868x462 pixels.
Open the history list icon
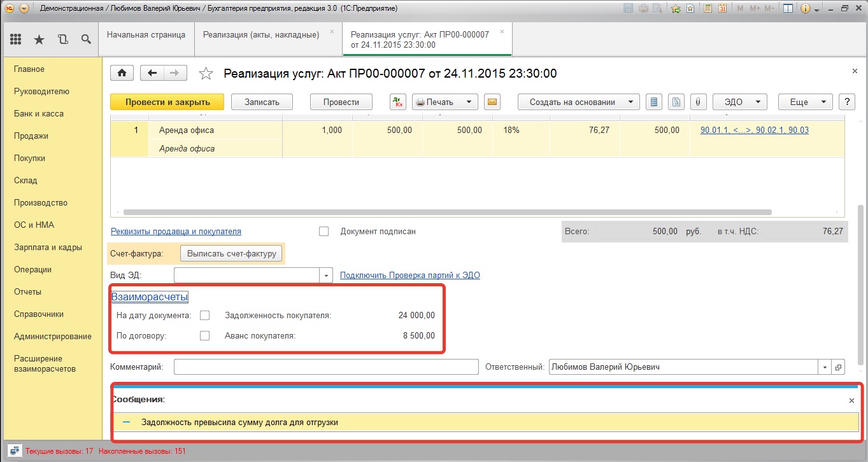coord(62,39)
